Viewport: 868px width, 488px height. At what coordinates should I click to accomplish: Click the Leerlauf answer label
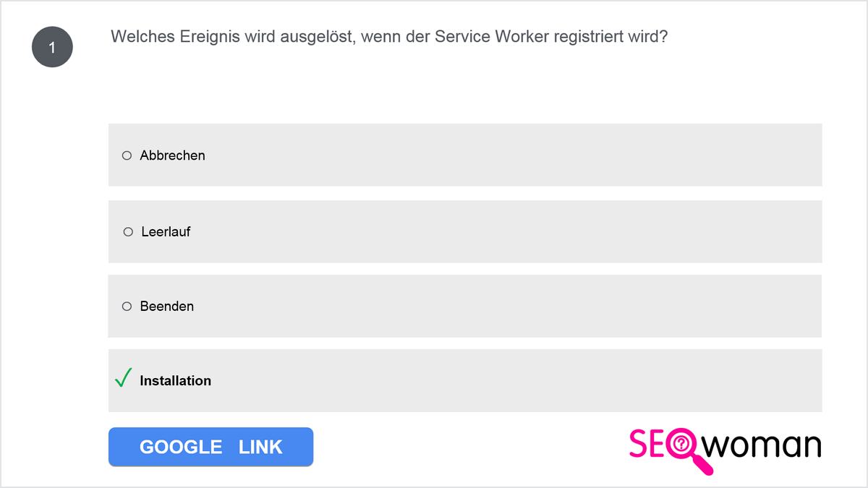pyautogui.click(x=166, y=232)
